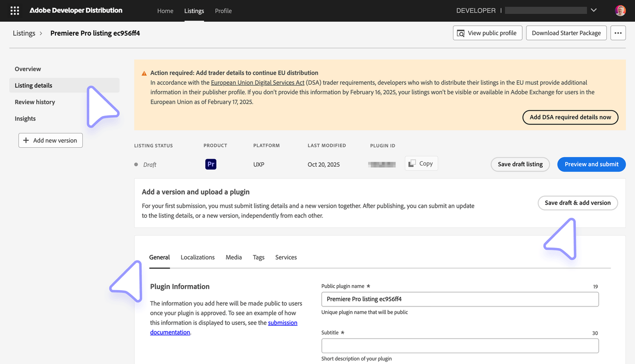Click Save draft & add version

[x=577, y=203]
